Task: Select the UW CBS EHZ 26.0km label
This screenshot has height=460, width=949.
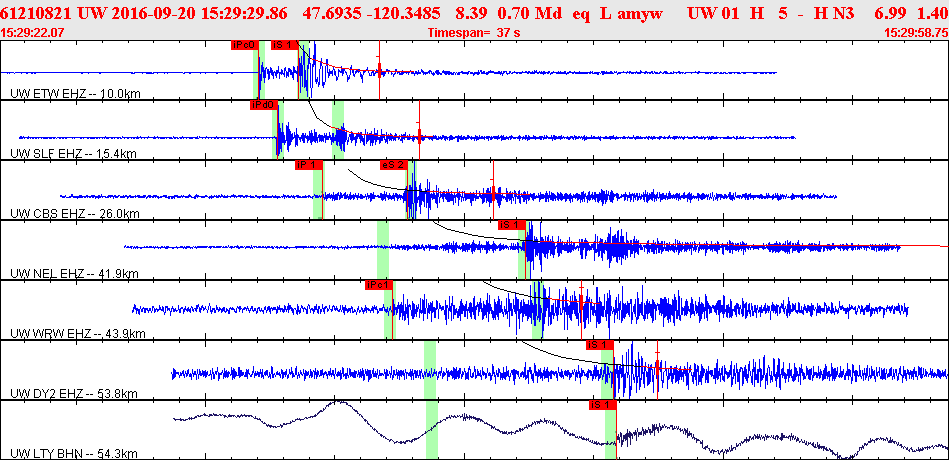Action: click(x=74, y=214)
